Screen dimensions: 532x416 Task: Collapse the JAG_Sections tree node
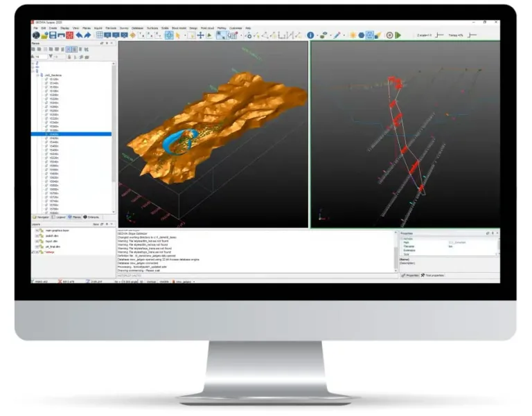39,74
